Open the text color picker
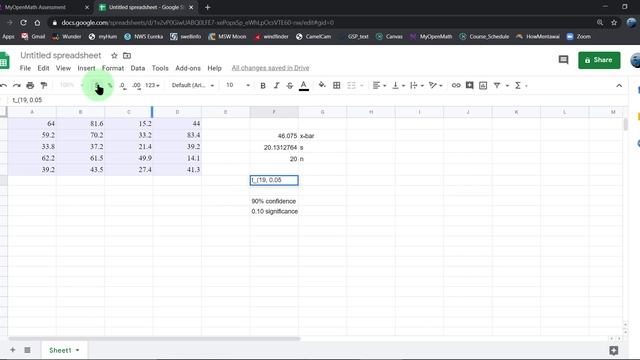 (304, 85)
